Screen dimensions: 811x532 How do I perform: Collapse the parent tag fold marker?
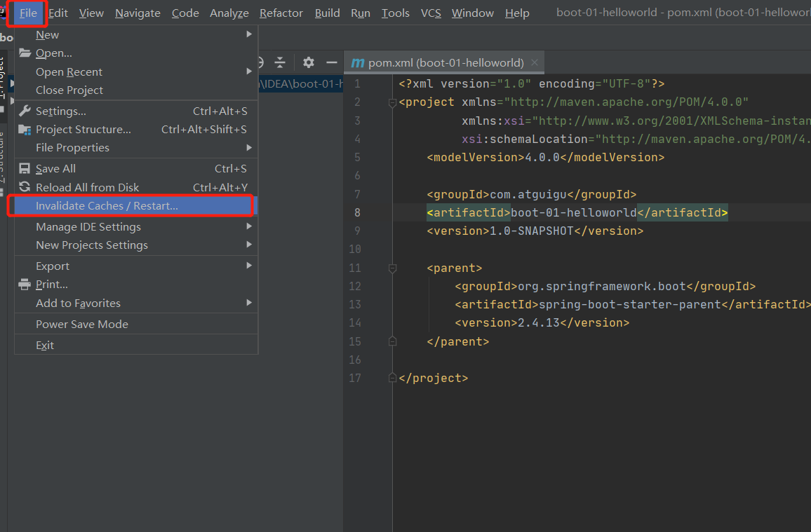point(392,268)
